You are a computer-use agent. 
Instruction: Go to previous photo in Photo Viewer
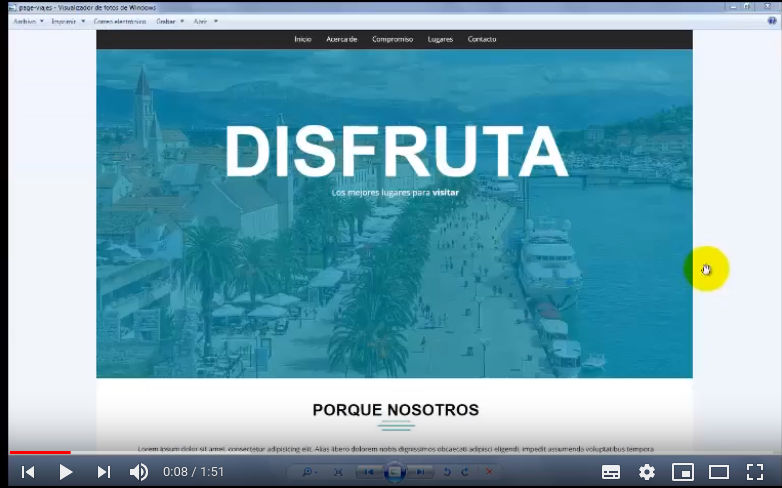[x=369, y=472]
